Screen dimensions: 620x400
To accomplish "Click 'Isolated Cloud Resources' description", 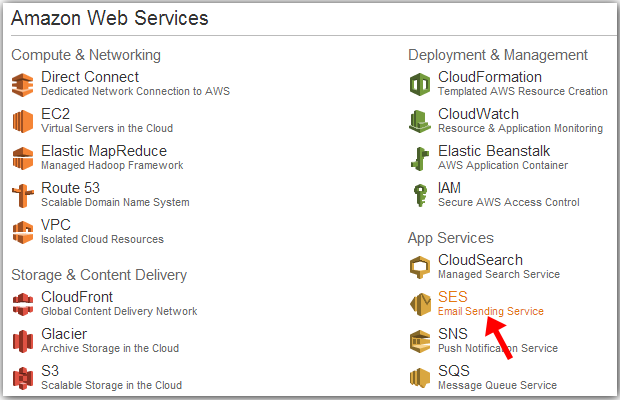I will (x=102, y=239).
